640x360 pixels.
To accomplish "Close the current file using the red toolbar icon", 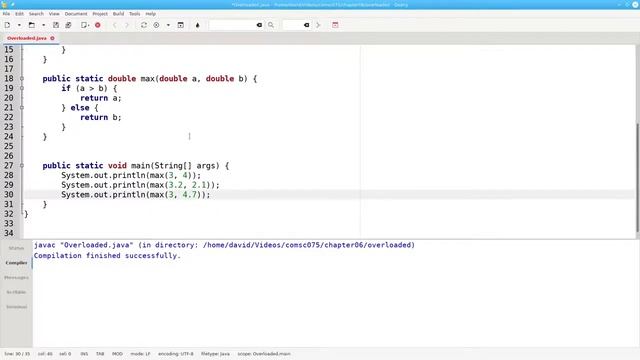I will pos(98,25).
